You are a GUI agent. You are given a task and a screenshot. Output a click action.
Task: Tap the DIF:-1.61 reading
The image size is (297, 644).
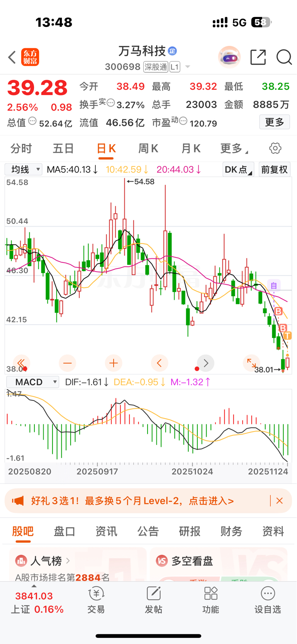click(x=87, y=382)
